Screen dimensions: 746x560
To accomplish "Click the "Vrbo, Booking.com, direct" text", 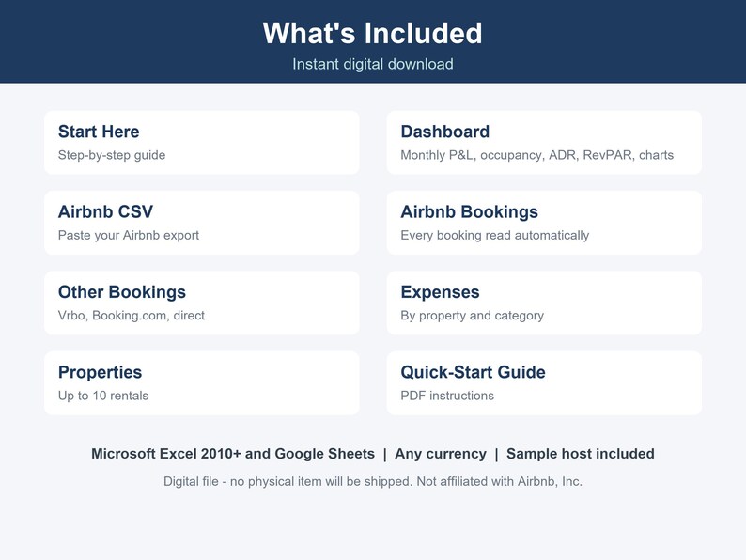I will click(132, 316).
